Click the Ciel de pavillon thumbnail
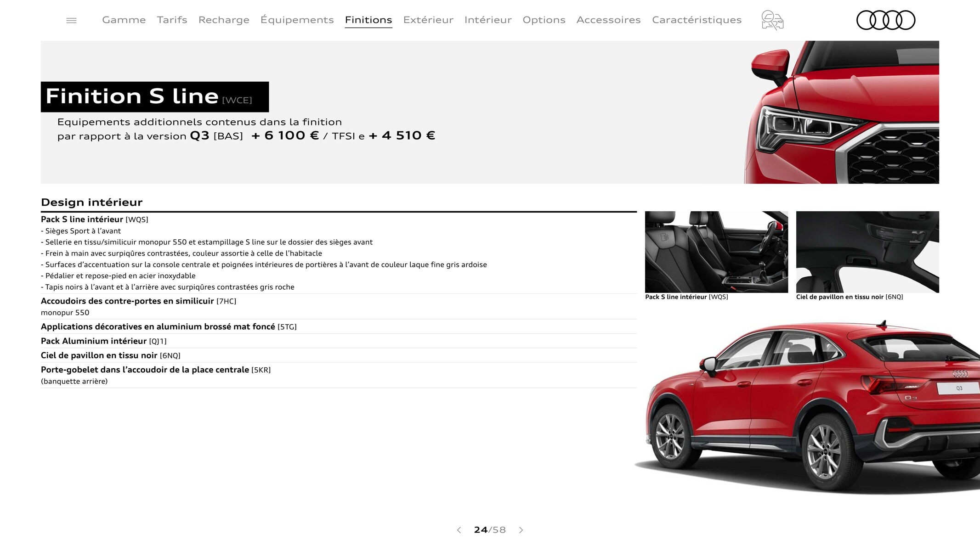Image resolution: width=980 pixels, height=551 pixels. [867, 252]
